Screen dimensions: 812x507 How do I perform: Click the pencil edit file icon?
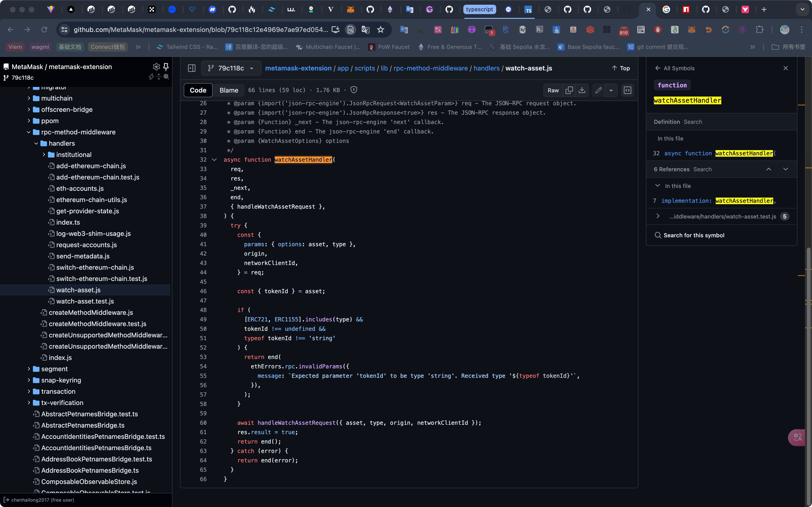point(598,90)
